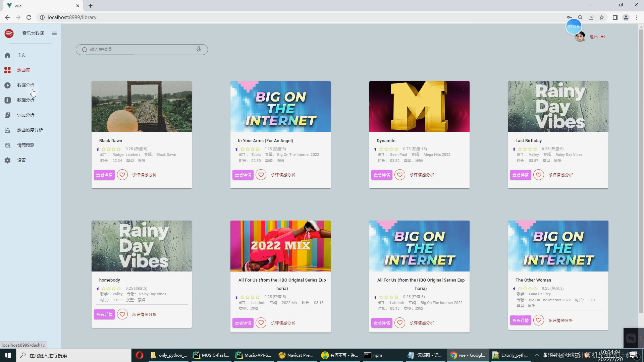Click the 情感预测 sidebar icon
The width and height of the screenshot is (644, 362).
(x=7, y=145)
